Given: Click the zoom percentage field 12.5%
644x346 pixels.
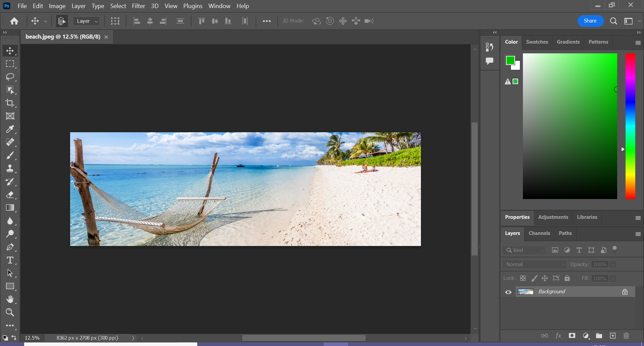Looking at the screenshot, I should point(32,338).
